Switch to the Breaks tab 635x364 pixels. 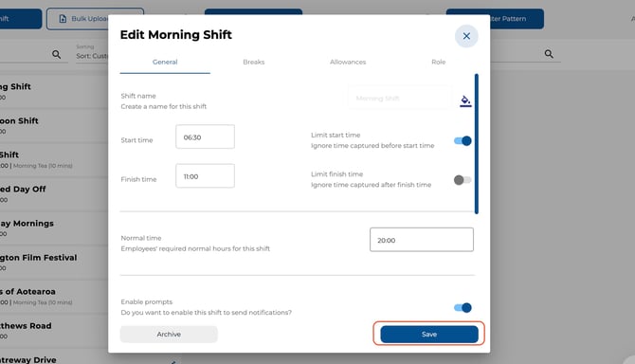[x=253, y=62]
